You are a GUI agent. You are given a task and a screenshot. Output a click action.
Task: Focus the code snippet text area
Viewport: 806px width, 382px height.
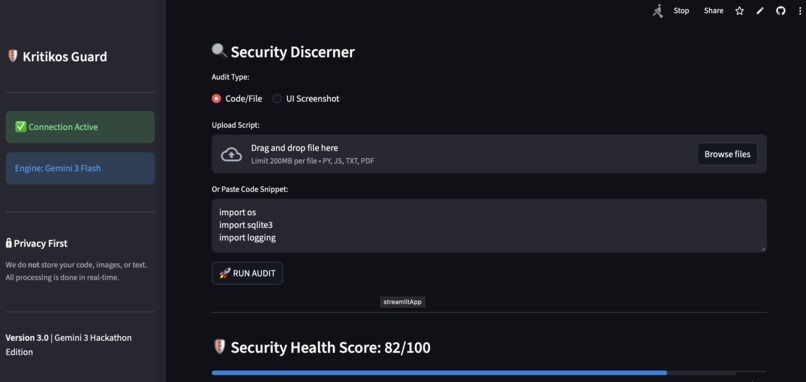pyautogui.click(x=489, y=225)
